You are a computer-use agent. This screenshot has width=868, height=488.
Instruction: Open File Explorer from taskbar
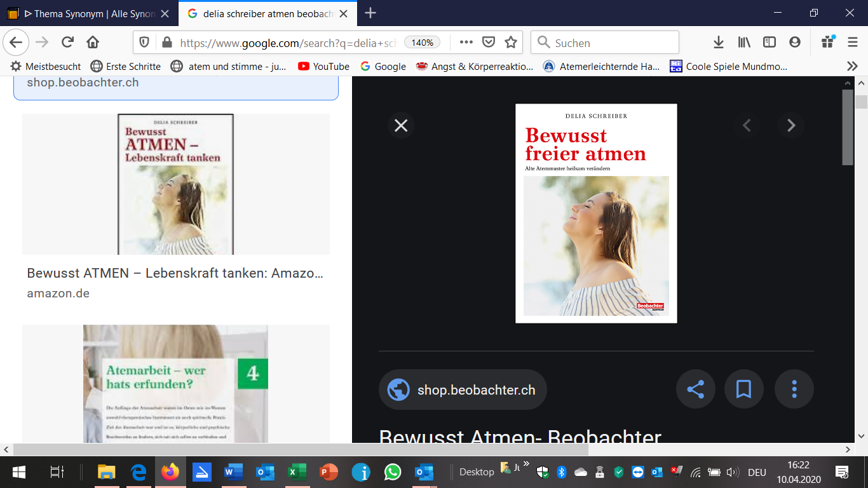pyautogui.click(x=106, y=472)
